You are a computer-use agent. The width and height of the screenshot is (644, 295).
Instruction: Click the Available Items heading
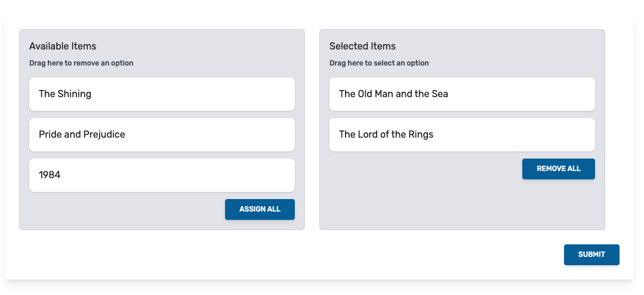[x=63, y=46]
